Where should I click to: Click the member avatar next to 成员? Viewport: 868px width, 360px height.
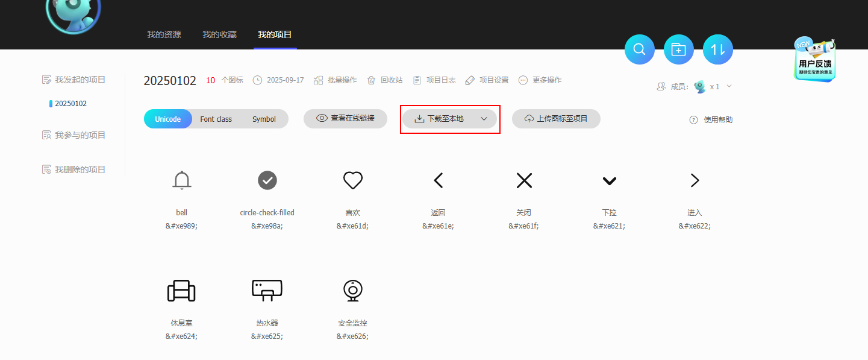click(699, 87)
